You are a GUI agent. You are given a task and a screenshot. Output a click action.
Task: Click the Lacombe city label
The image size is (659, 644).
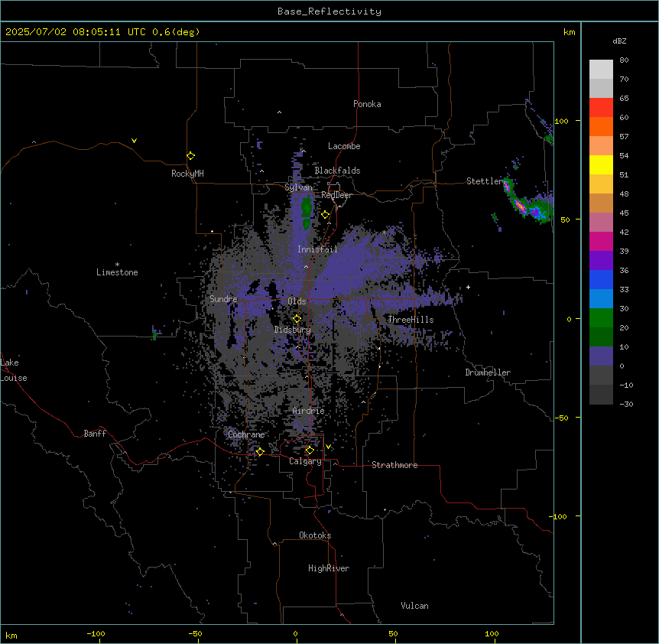pos(344,146)
